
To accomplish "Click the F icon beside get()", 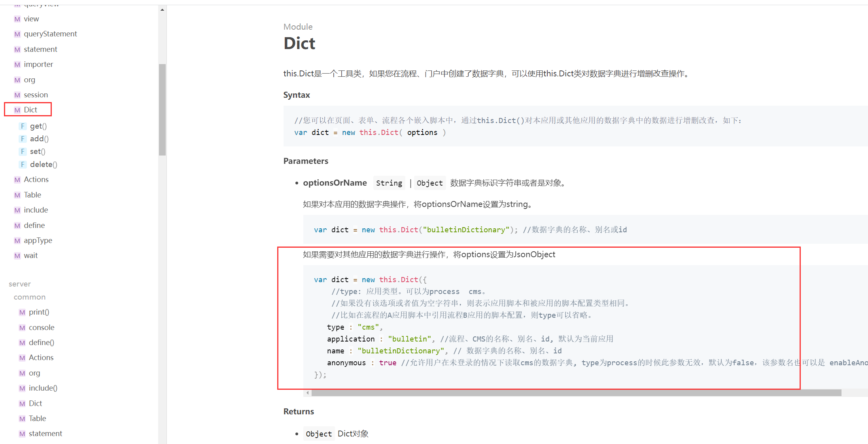I will point(23,126).
